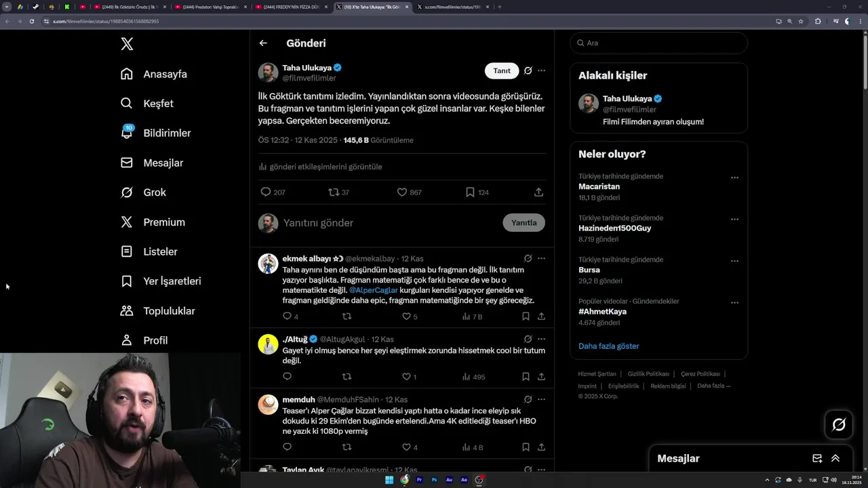Viewport: 868px width, 488px height.
Task: Repost memduh's comment
Action: (347, 447)
